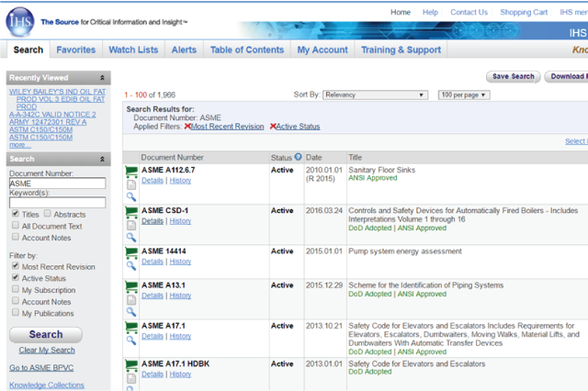Add ASME 14414 to shopping cart
Screen dimensions: 588x391
tap(131, 252)
